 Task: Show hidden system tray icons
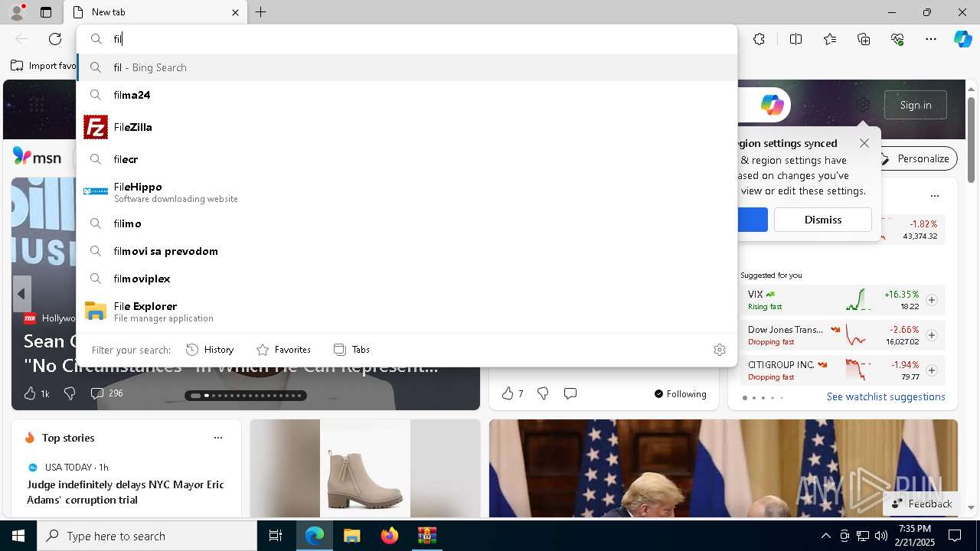click(825, 536)
